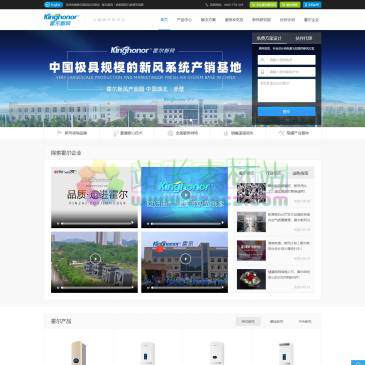Play the blue Kinghonor video
Screen dimensions: 365x365
(x=185, y=195)
